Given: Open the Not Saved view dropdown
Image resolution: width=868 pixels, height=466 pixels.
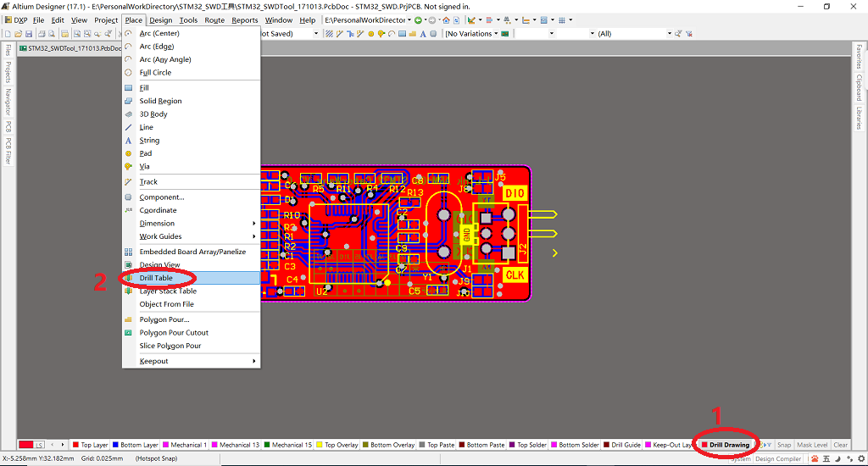Looking at the screenshot, I should 316,34.
